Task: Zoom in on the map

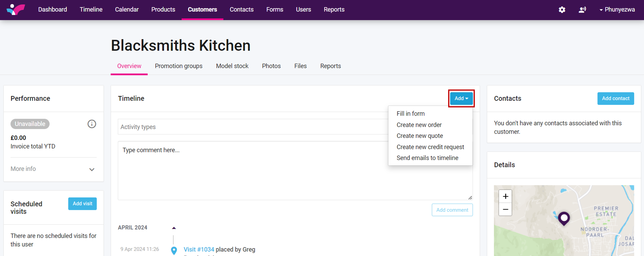Action: click(505, 196)
